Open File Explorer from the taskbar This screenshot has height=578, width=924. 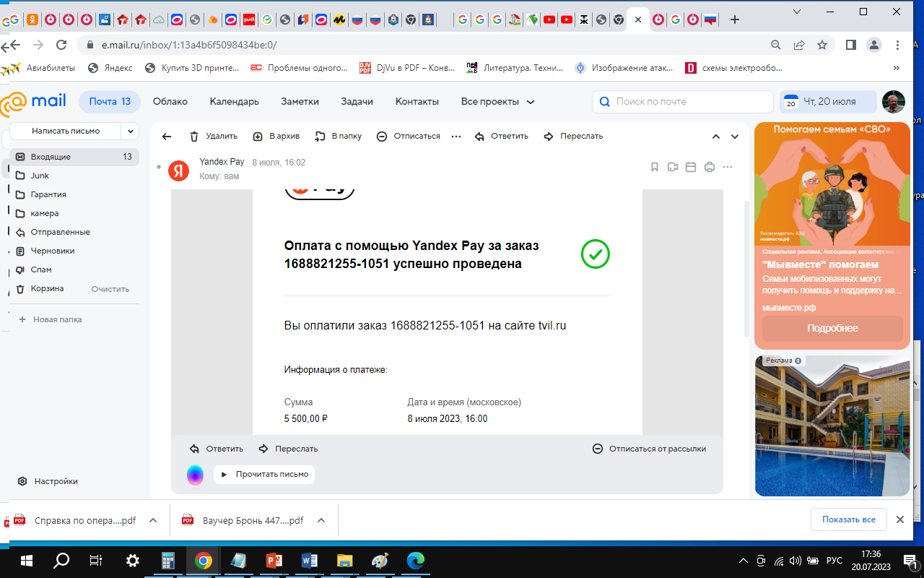pyautogui.click(x=345, y=561)
